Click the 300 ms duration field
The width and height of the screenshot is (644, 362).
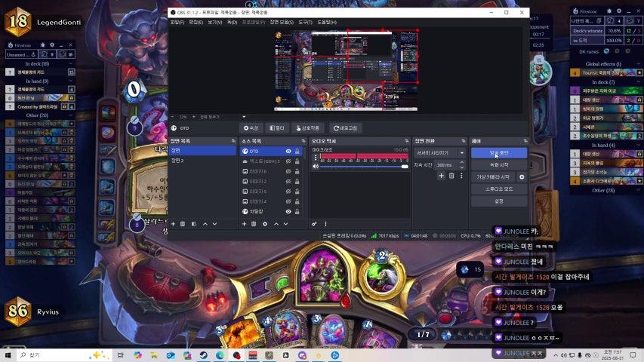coord(446,165)
